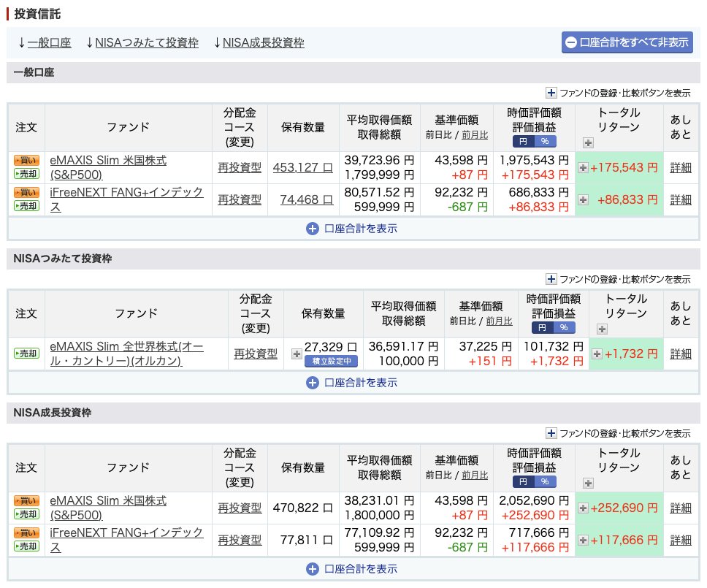Click 売却 button for eMAXIS Slim S&P500 in 一般口座
This screenshot has width=707, height=588.
(x=26, y=174)
